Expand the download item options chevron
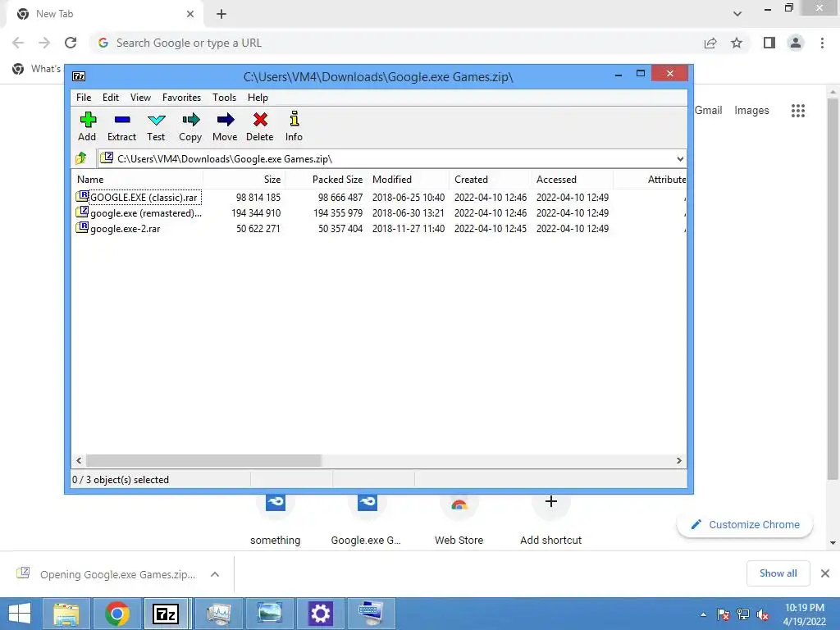Viewport: 840px width, 630px height. coord(215,574)
